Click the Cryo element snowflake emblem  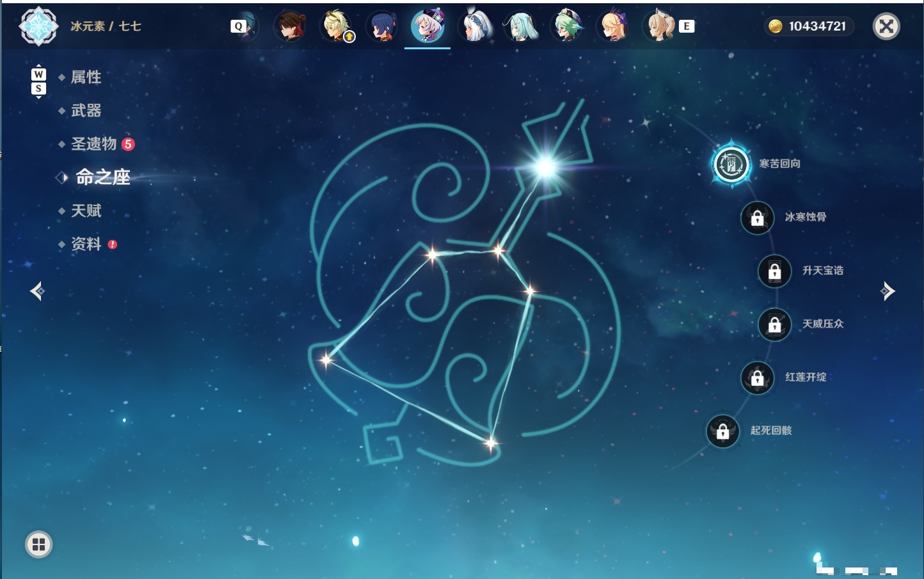pyautogui.click(x=38, y=26)
